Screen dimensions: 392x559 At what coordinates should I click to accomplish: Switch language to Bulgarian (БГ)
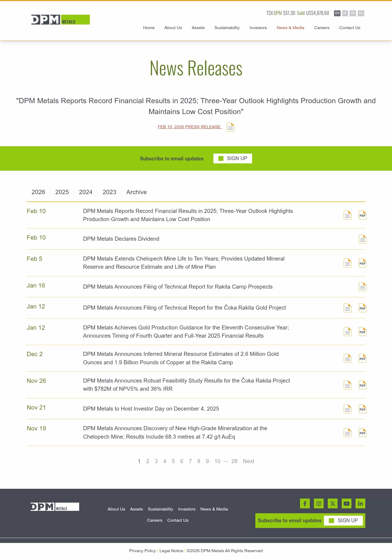[345, 13]
